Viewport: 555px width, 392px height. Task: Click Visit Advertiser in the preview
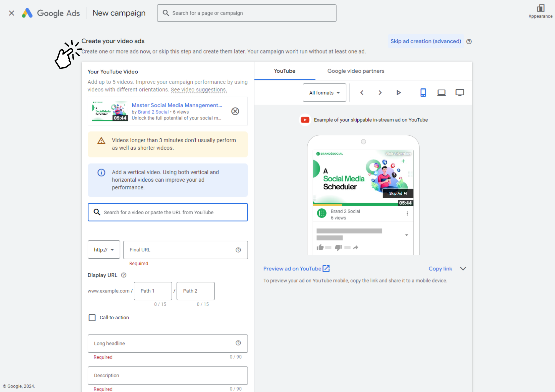[x=398, y=154]
